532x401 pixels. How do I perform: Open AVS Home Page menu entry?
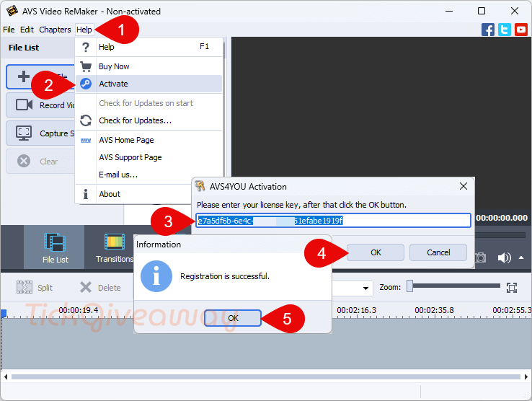pyautogui.click(x=149, y=140)
